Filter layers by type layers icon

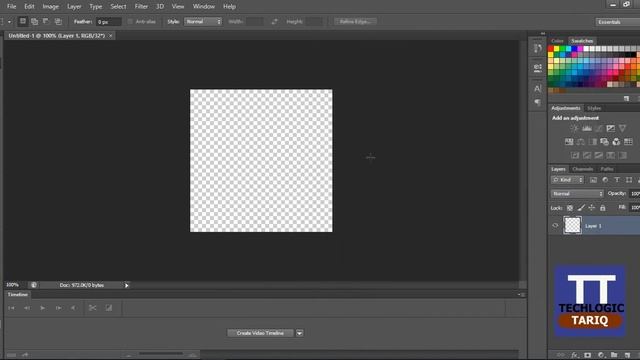617,180
